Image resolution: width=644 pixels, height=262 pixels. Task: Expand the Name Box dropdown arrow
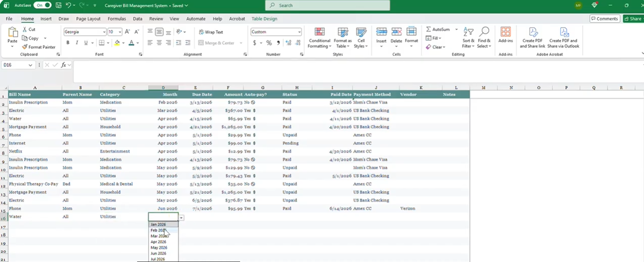coord(30,65)
